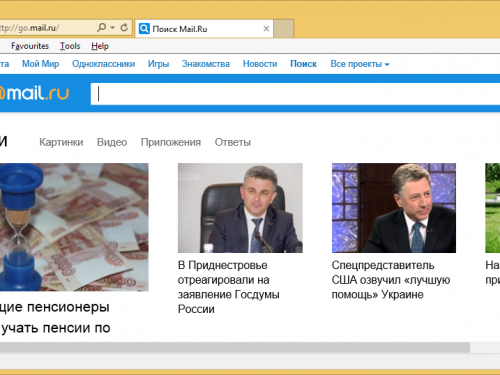Screen dimensions: 500x375
Task: Click the Mail.Ru search tab favicon
Action: click(144, 29)
